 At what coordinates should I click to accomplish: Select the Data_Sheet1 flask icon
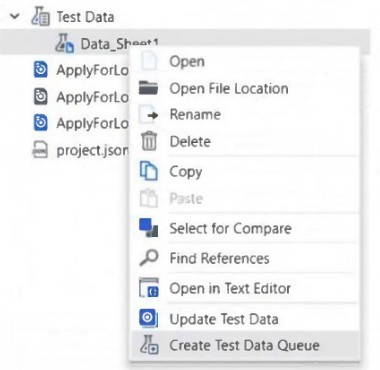[x=65, y=43]
